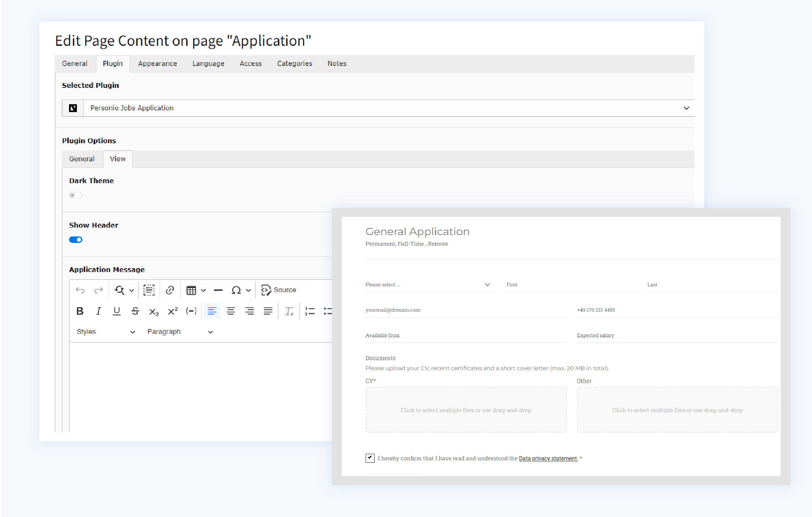Expand the Styles dropdown
812x517 pixels.
pyautogui.click(x=105, y=331)
